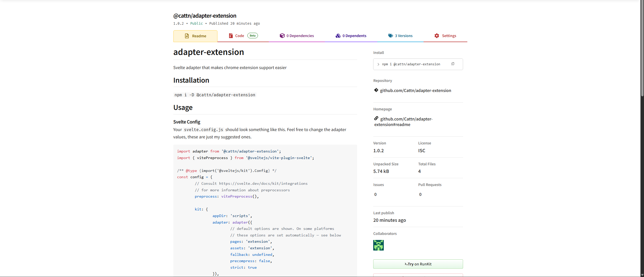Screen dimensions: 644x277
Task: Click the git icon next to Repository
Action: 376,90
